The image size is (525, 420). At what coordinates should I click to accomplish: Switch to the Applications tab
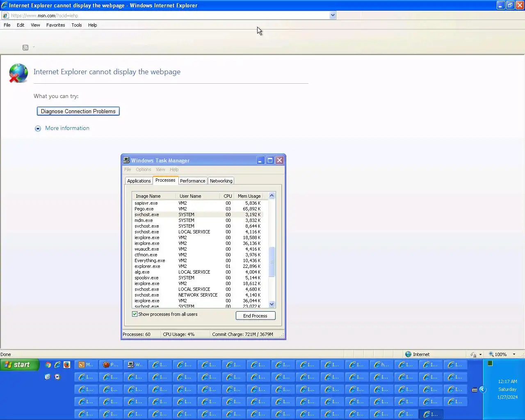139,181
